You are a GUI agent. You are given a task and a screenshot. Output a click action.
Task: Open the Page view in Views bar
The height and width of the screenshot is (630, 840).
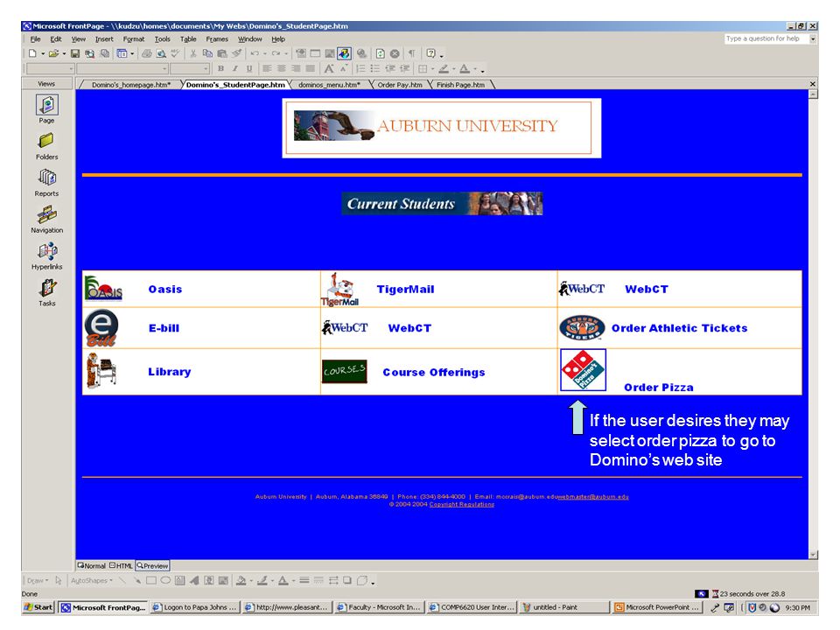point(46,108)
